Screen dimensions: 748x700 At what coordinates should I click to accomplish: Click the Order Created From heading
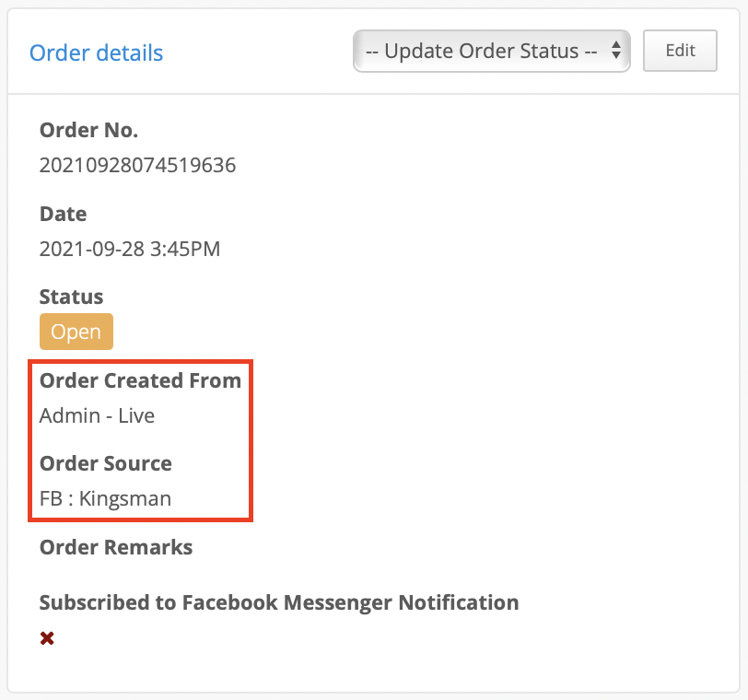click(140, 380)
